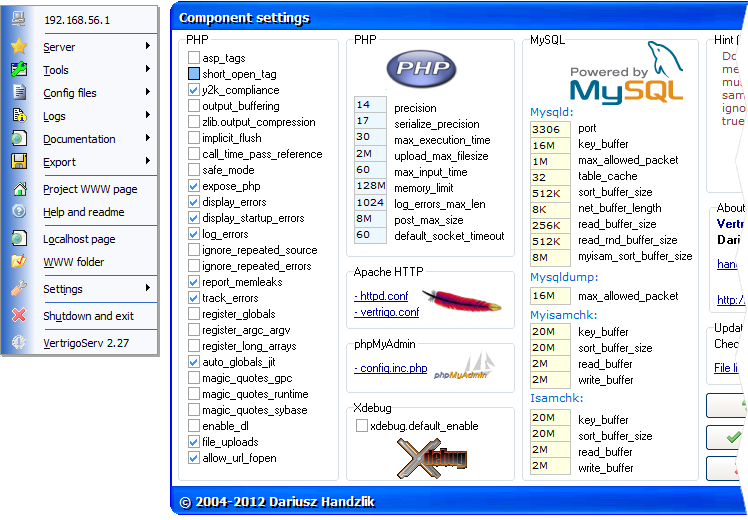The image size is (748, 520).
Task: Click the VertrigoServ gear icon
Action: point(19,343)
